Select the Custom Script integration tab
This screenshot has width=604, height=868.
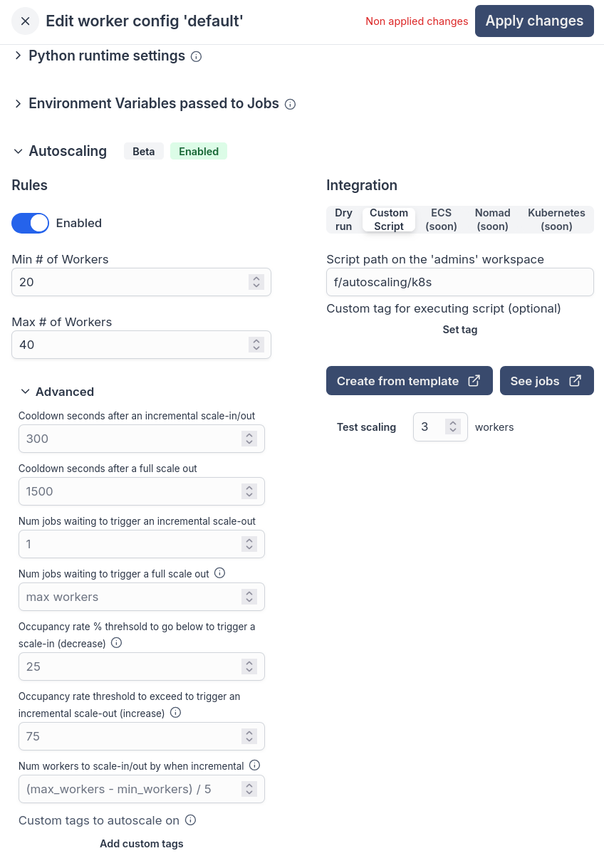click(389, 219)
